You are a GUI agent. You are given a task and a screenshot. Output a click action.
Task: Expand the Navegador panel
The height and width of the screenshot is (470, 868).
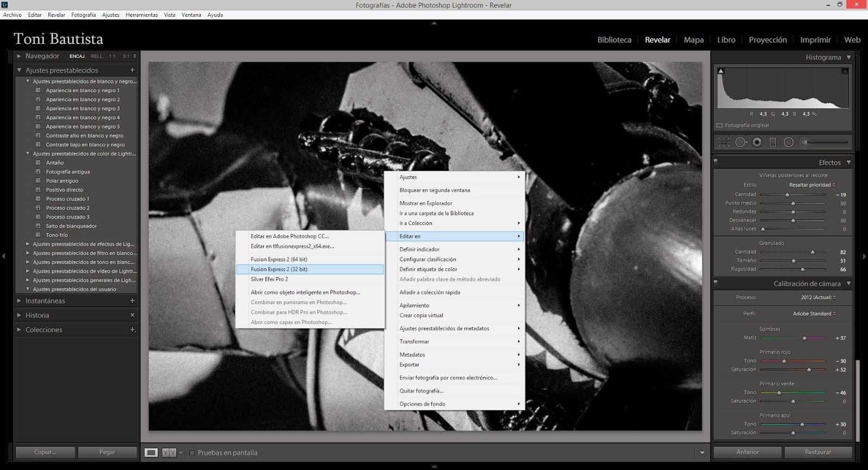[19, 56]
